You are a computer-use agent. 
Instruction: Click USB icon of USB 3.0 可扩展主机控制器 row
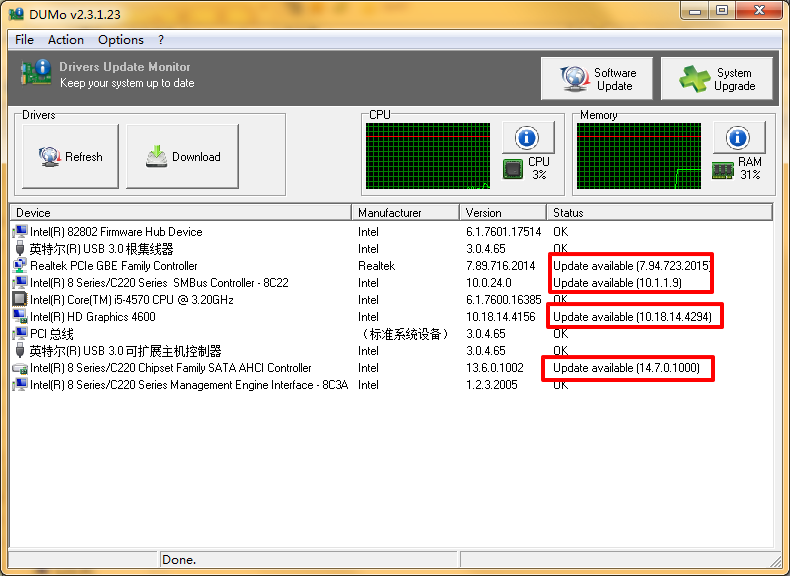[20, 351]
